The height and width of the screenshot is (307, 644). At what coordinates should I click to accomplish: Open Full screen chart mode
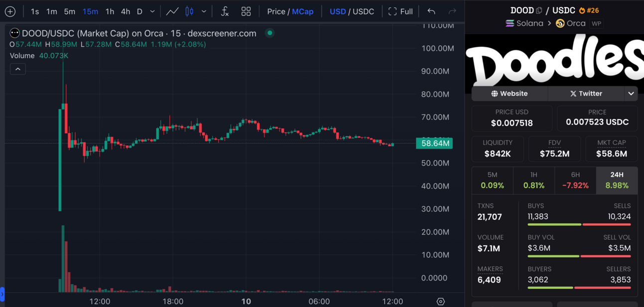click(401, 11)
